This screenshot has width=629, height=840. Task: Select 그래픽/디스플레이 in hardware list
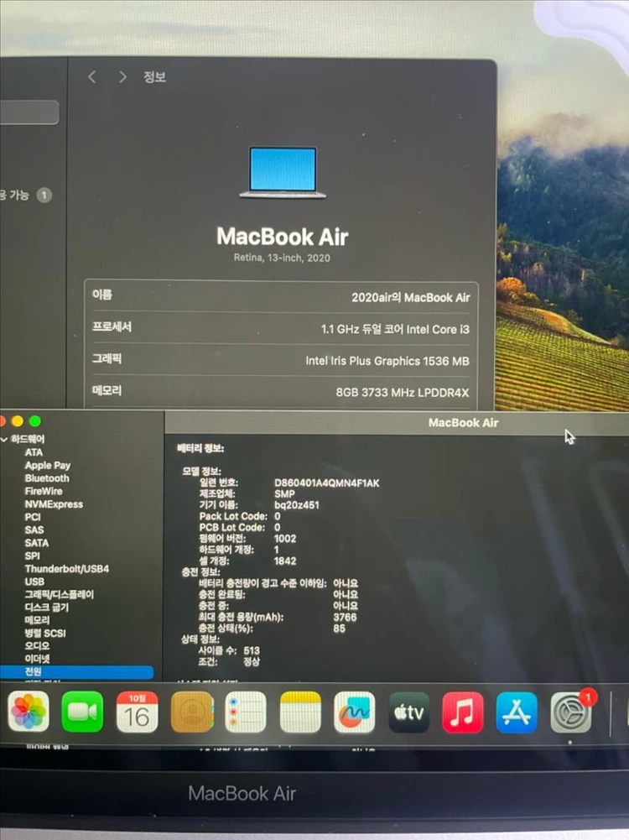tap(59, 594)
